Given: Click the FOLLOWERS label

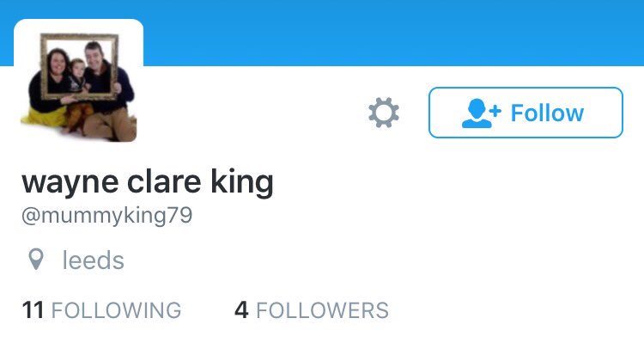Looking at the screenshot, I should (x=322, y=310).
